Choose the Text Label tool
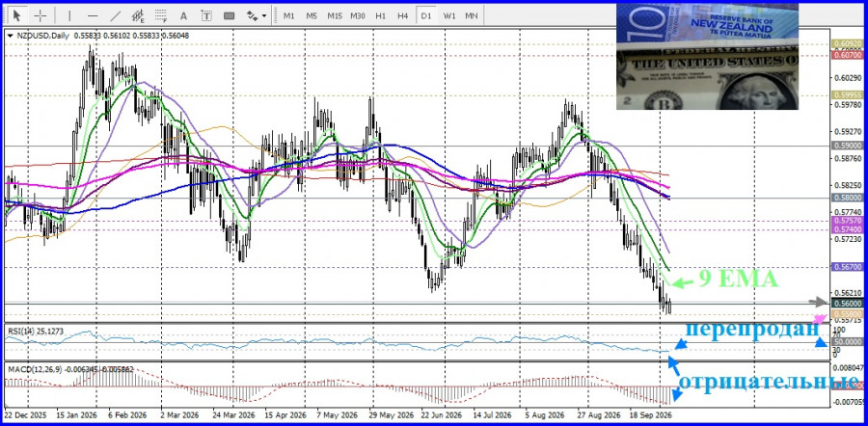The width and height of the screenshot is (868, 426). [x=206, y=15]
